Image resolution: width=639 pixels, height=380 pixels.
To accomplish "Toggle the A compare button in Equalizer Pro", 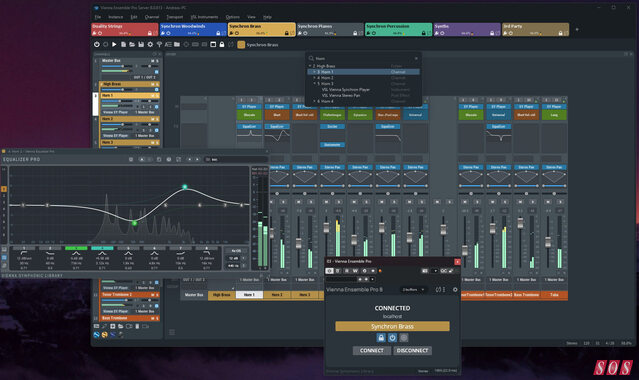I will point(141,159).
